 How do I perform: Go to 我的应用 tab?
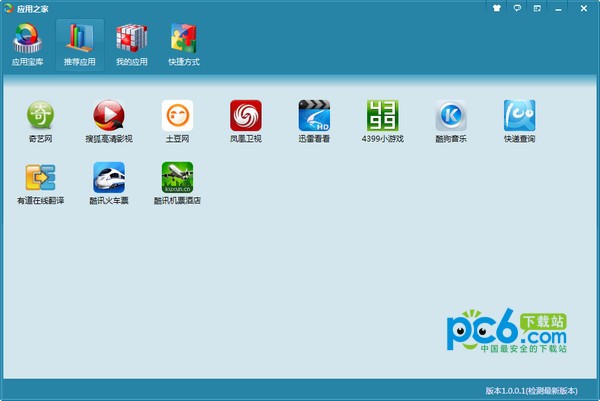(132, 45)
